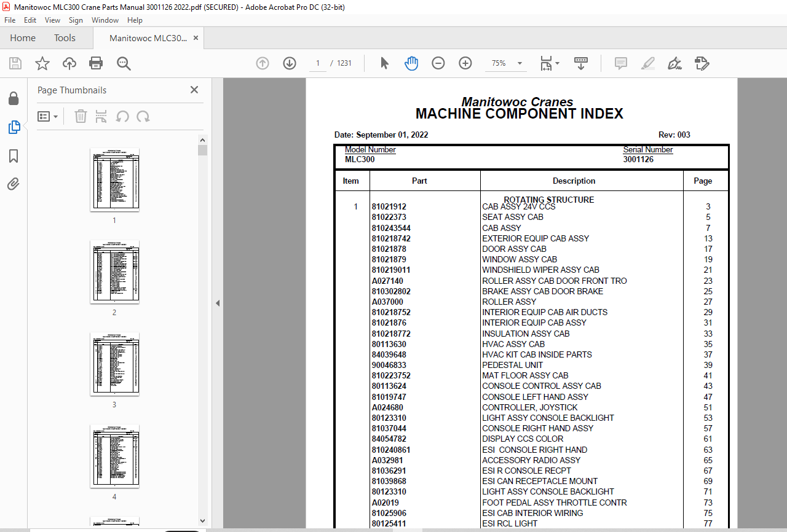This screenshot has width=787, height=532.
Task: Open the Window menu
Action: [x=105, y=20]
